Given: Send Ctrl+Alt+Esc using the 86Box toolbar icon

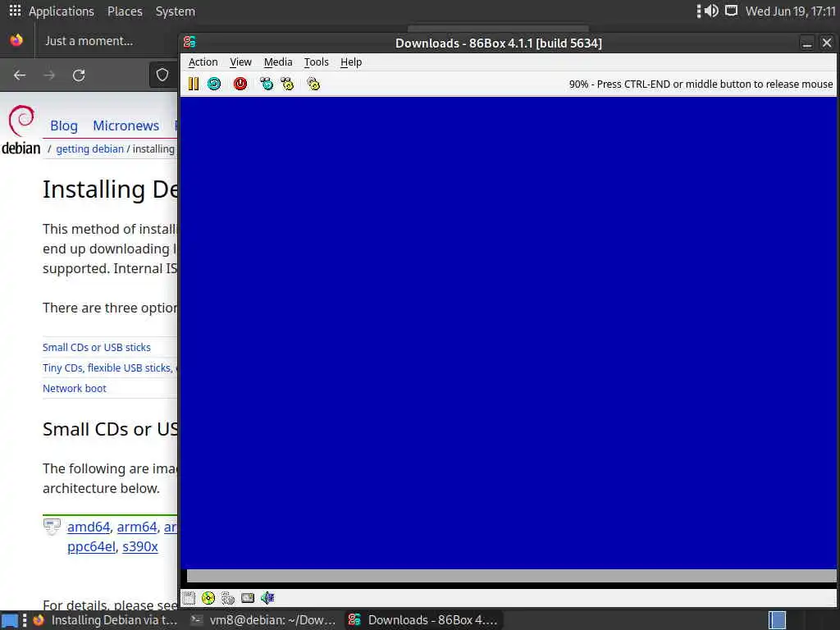Looking at the screenshot, I should [x=287, y=84].
